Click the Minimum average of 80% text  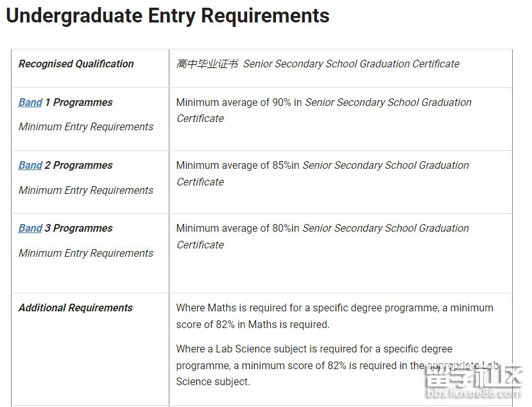237,229
